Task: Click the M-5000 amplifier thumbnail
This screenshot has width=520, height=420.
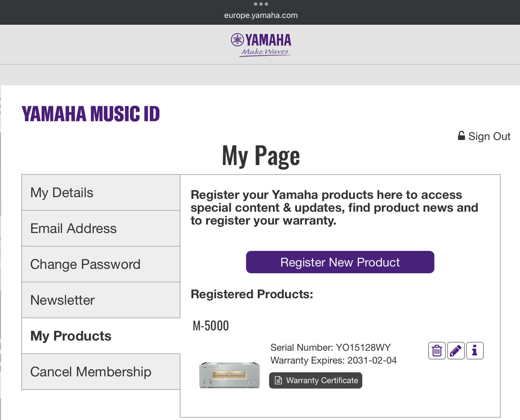Action: click(x=229, y=375)
